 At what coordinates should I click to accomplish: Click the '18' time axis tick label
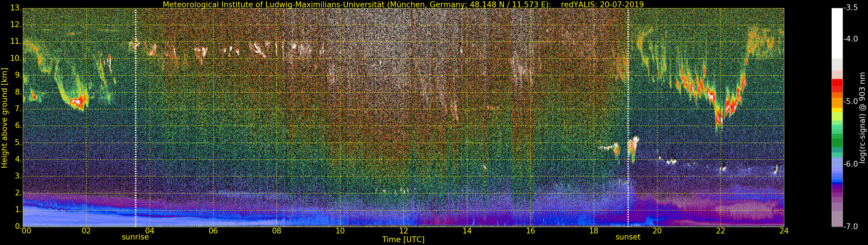tap(594, 231)
